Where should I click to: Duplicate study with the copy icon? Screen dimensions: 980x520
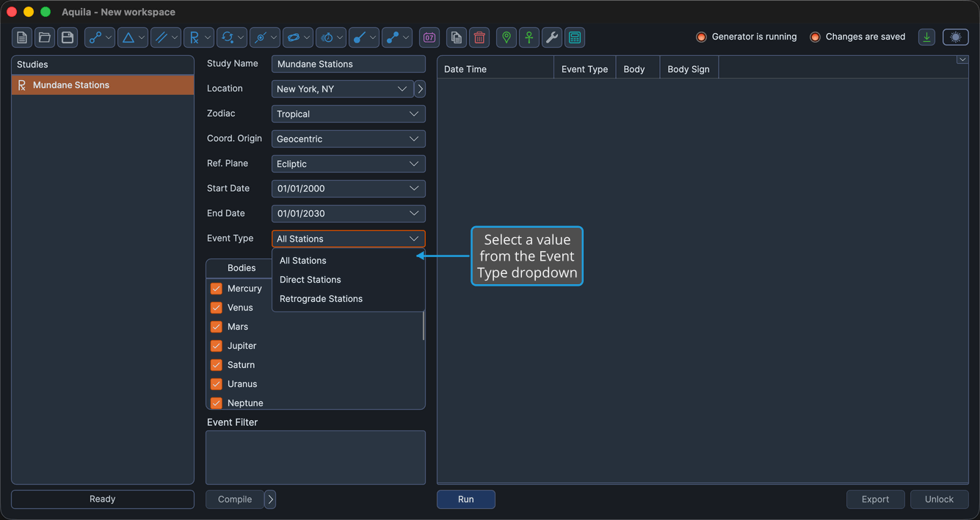(457, 37)
